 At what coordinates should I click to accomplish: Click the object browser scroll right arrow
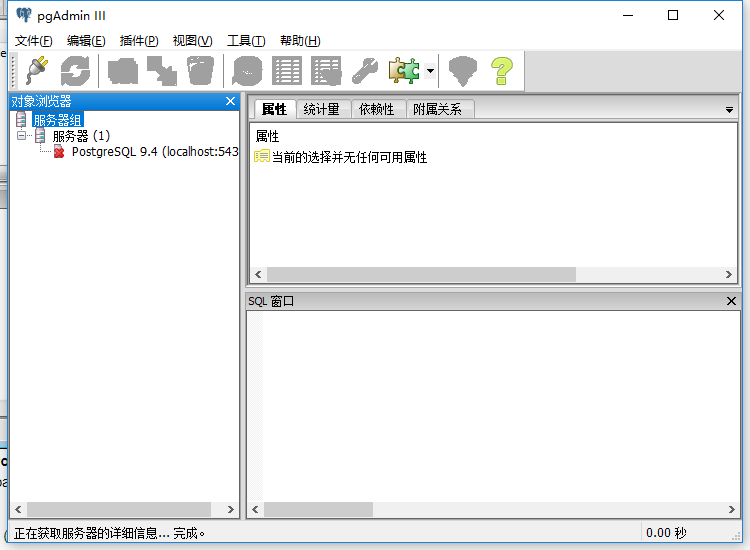tap(231, 509)
